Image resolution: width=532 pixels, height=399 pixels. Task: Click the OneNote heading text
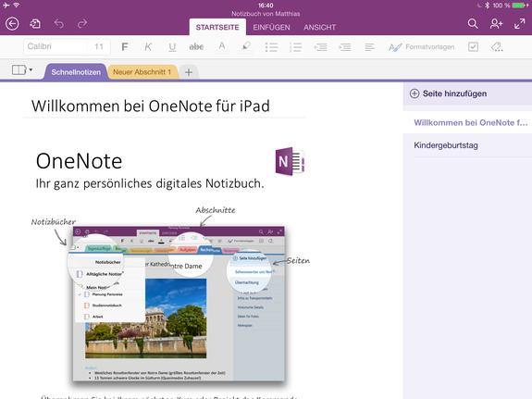(79, 161)
